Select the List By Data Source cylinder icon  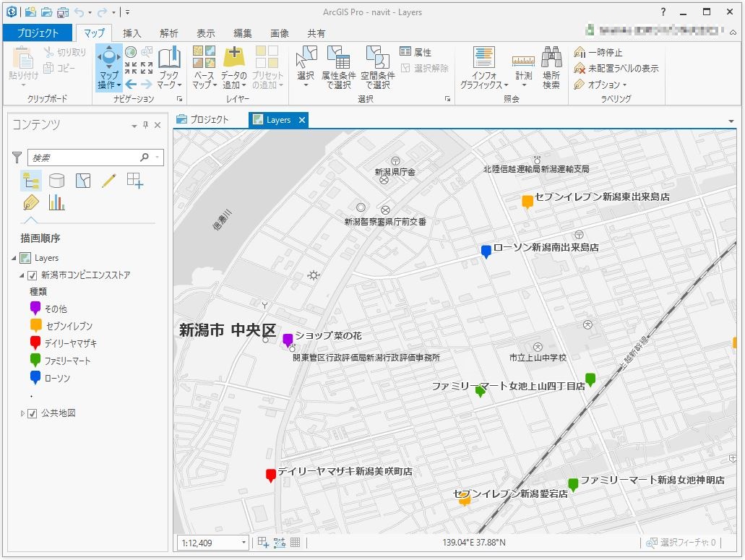click(x=56, y=181)
